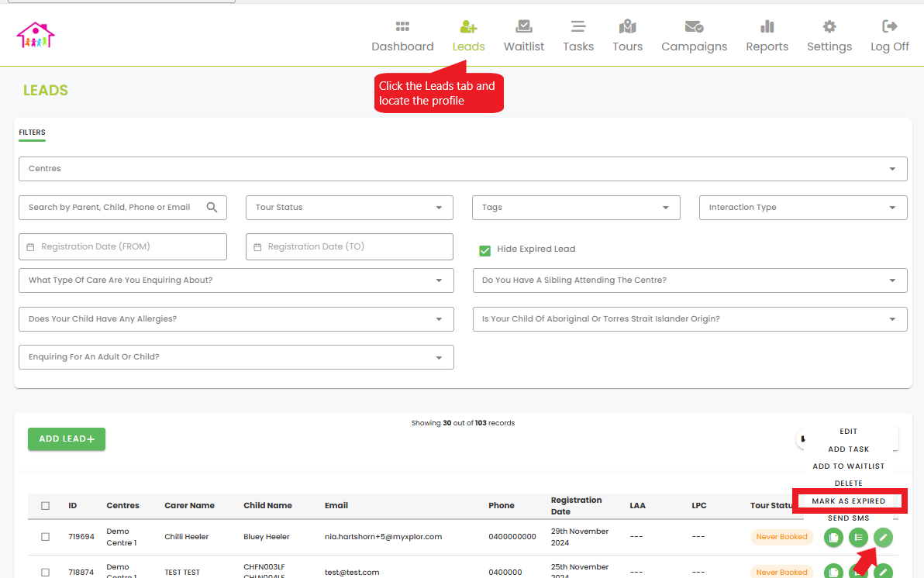Click the Email column header

pyautogui.click(x=336, y=505)
